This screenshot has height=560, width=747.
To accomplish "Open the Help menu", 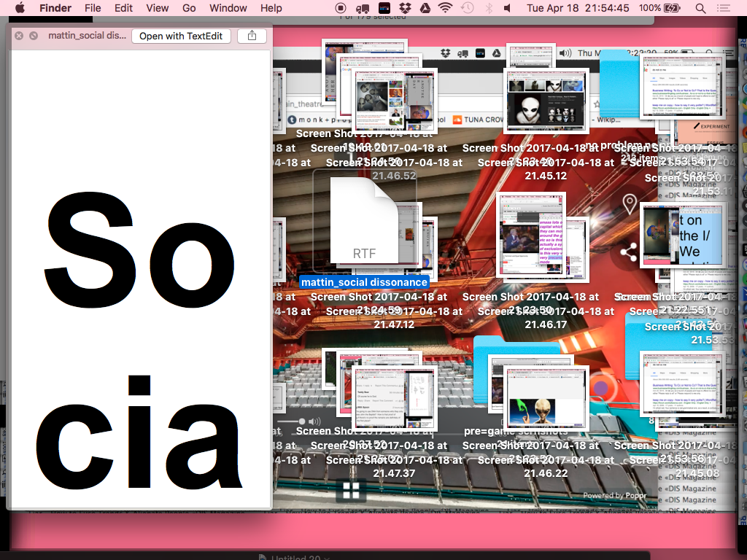I will pyautogui.click(x=271, y=8).
